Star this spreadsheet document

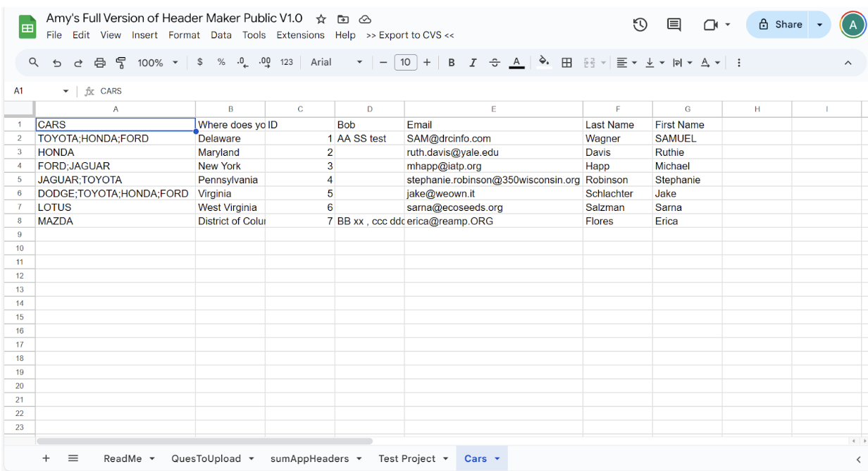pos(321,19)
